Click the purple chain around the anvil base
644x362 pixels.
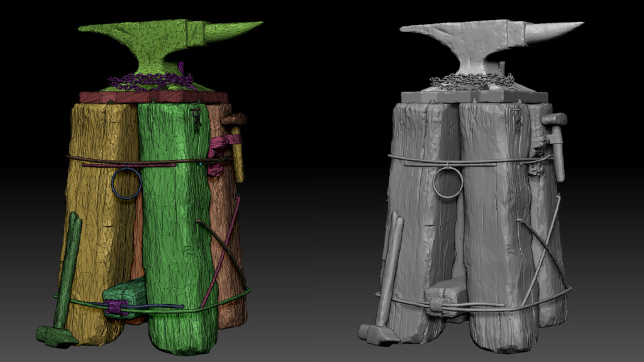pos(151,81)
